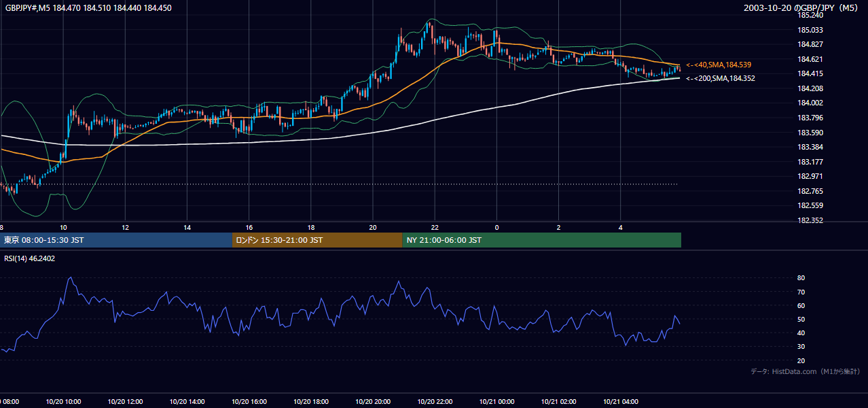The width and height of the screenshot is (868, 408).
Task: Click the 2003-10-20 GBP/JPY (M5) chart title
Action: (x=802, y=8)
